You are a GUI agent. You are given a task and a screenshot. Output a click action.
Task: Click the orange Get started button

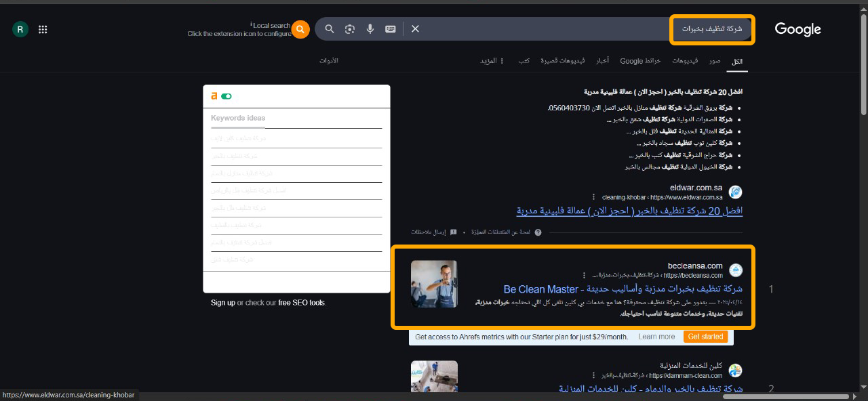[x=705, y=337]
